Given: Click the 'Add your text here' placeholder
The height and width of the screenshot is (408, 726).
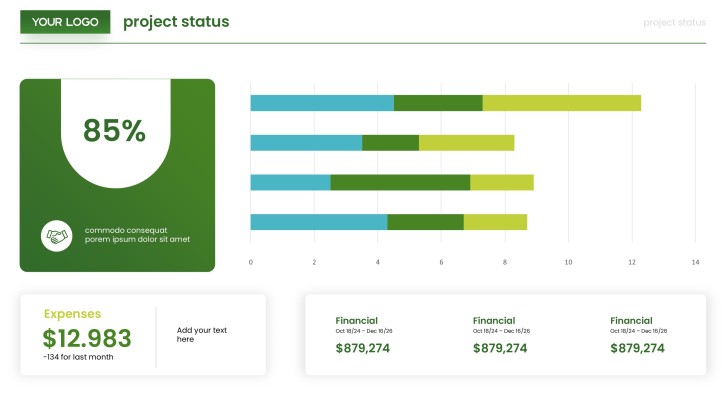Looking at the screenshot, I should tap(202, 334).
